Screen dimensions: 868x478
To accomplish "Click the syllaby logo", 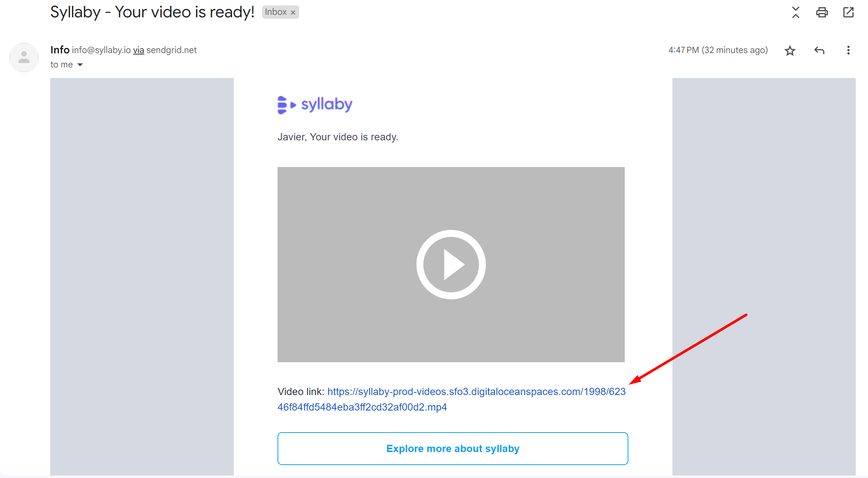I will point(315,105).
